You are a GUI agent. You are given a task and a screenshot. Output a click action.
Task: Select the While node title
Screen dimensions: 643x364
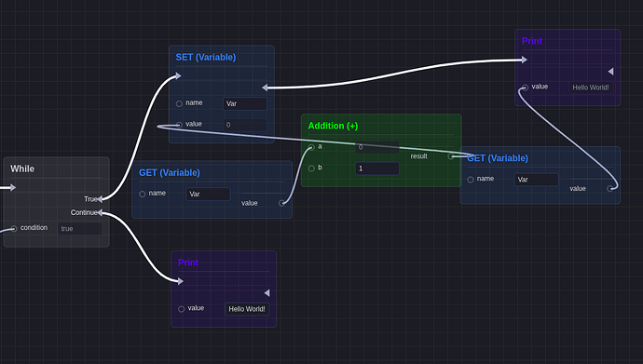click(x=22, y=169)
